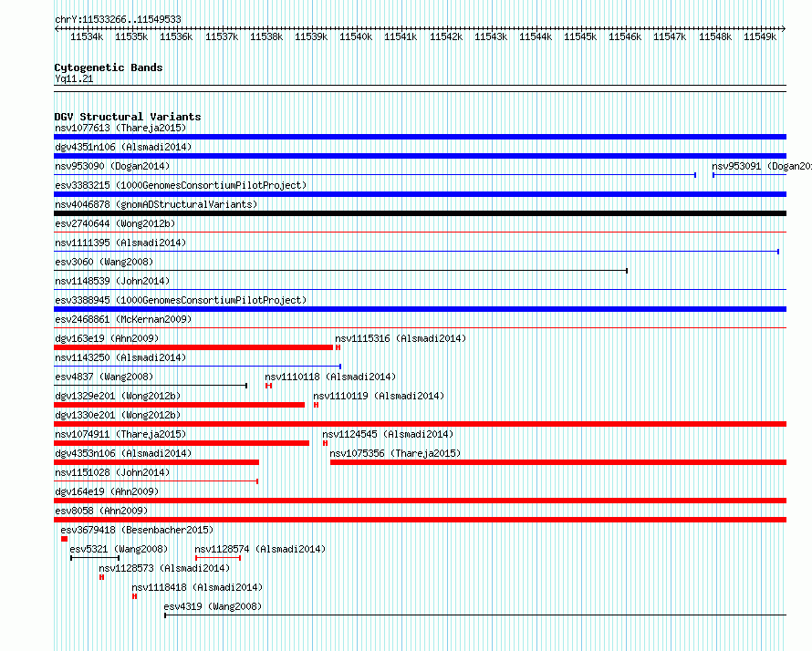Screen dimensions: 812x651
Task: Open the nsv1124545 (Alsmadi2014) label
Action: pos(388,434)
